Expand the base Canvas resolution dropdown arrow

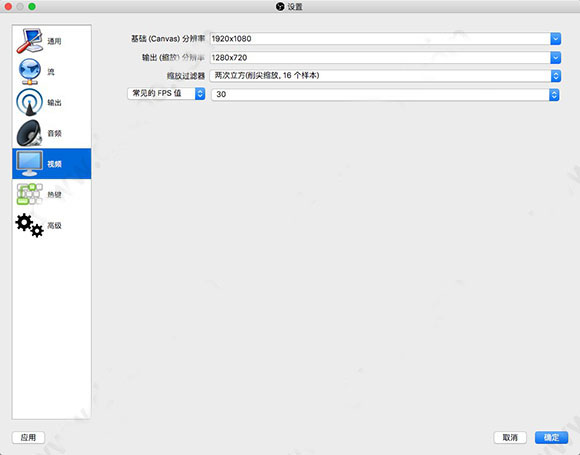click(555, 38)
